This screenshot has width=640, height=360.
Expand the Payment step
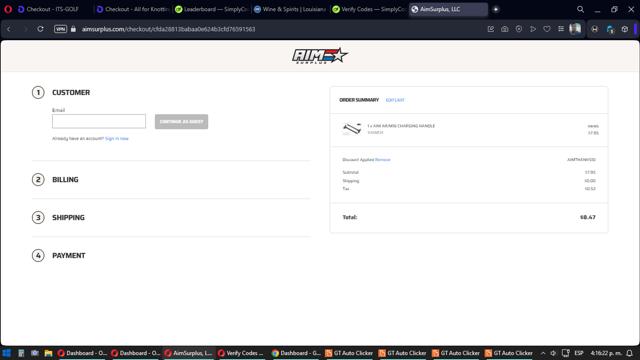tap(69, 256)
